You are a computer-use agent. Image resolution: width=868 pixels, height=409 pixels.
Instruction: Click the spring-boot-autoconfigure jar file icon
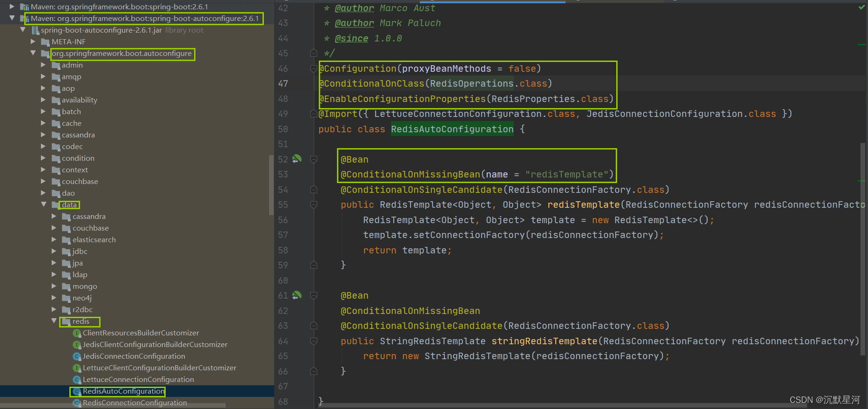tap(35, 30)
